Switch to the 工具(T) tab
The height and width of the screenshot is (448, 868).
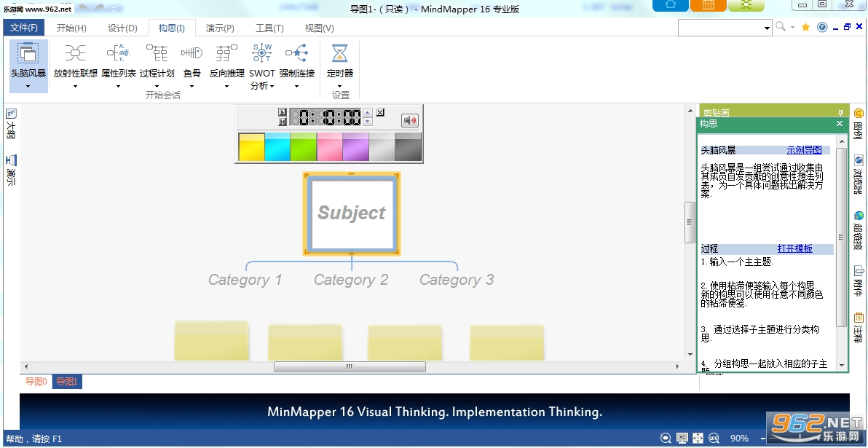coord(269,28)
